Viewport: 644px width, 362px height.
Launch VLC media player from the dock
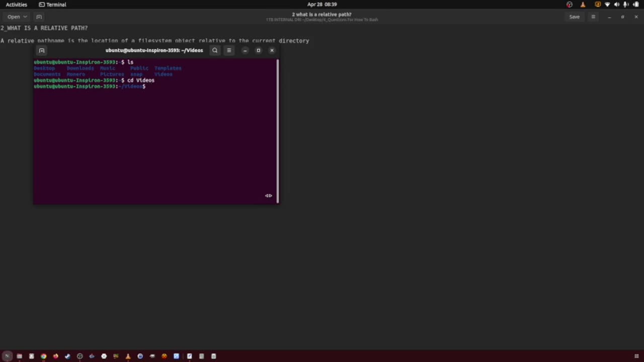[128, 356]
